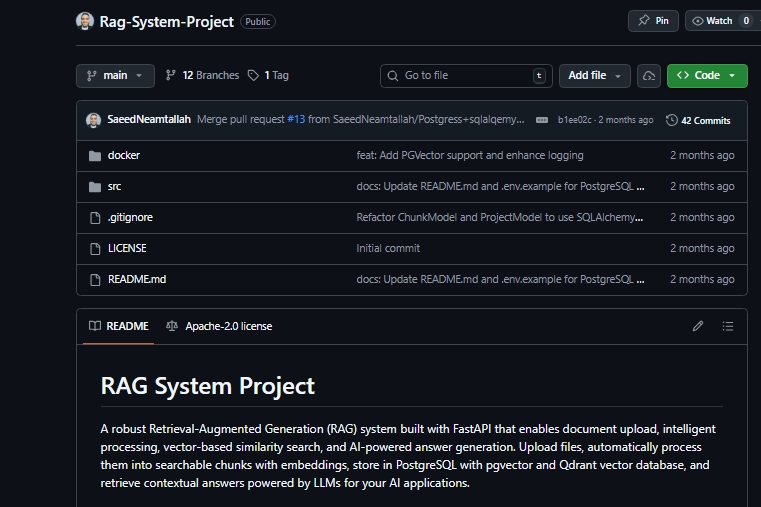This screenshot has width=761, height=507.
Task: Switch to the Apache-2.0 license tab
Action: 218,326
